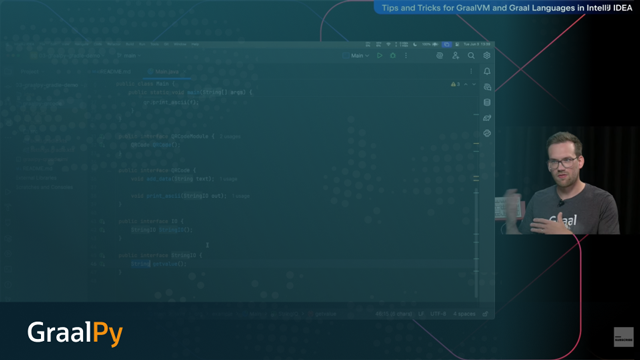Open Notifications bell tool window

(x=487, y=71)
